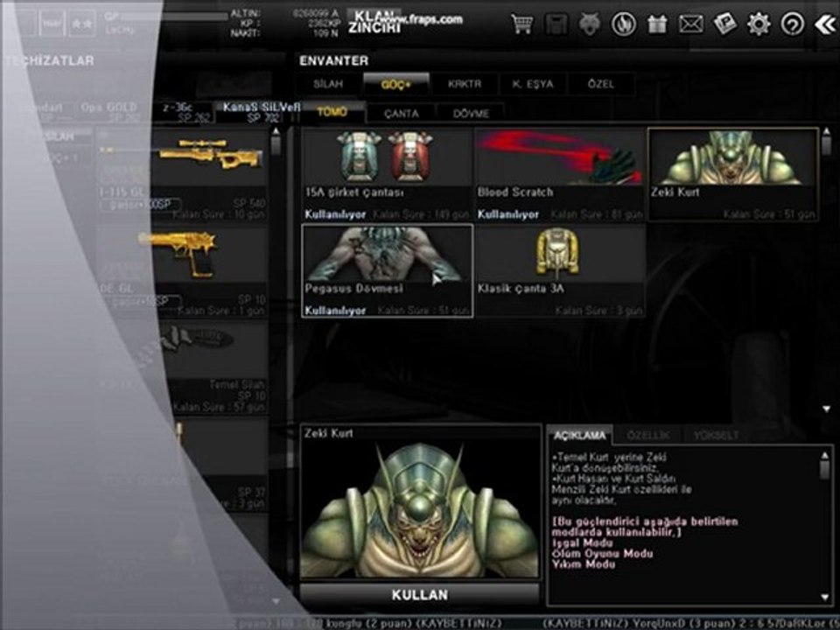Select the Klasik çanta 3A item
The width and height of the screenshot is (840, 630).
pos(560,271)
